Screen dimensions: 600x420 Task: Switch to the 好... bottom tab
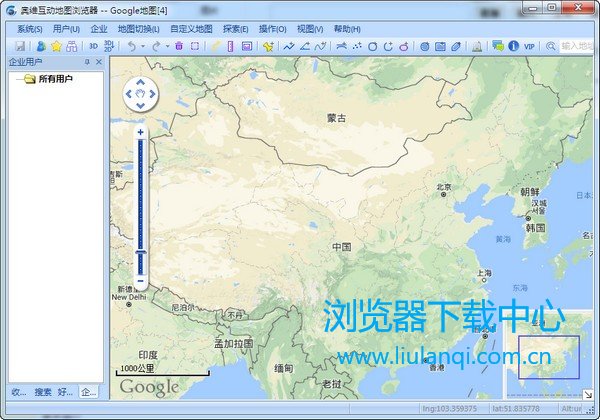65,392
